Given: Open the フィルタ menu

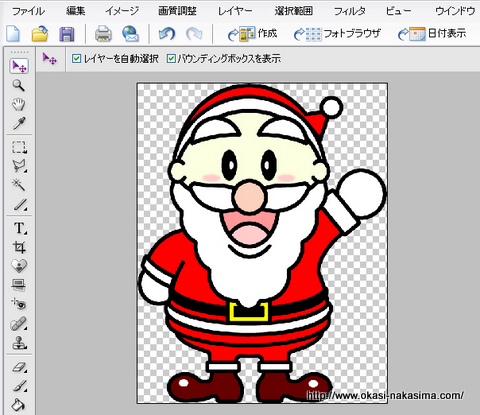Looking at the screenshot, I should coord(350,11).
